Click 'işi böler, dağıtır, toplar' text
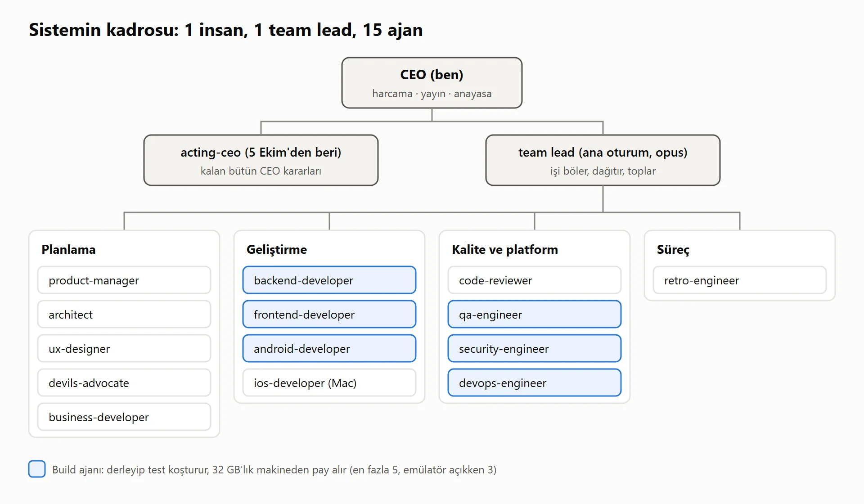The height and width of the screenshot is (504, 864). pyautogui.click(x=603, y=171)
